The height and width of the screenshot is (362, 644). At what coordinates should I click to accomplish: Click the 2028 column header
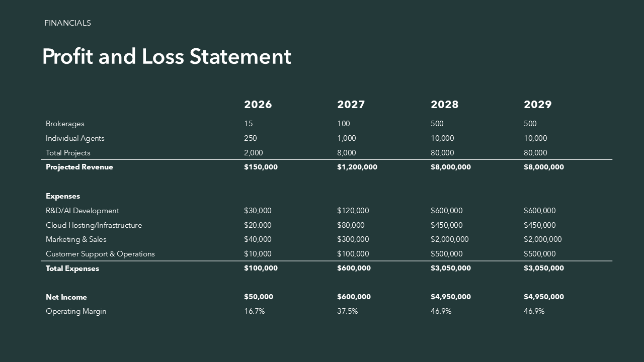(x=444, y=105)
